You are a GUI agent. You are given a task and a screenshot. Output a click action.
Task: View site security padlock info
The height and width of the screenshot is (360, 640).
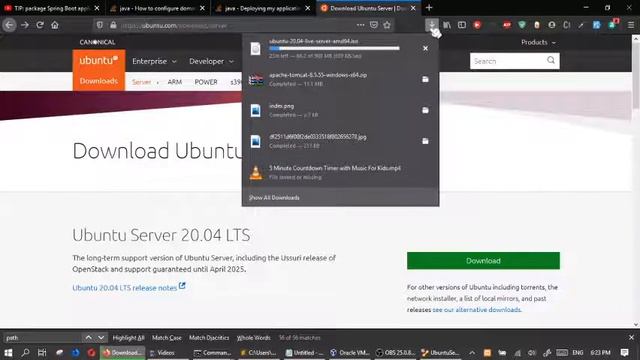pos(113,25)
